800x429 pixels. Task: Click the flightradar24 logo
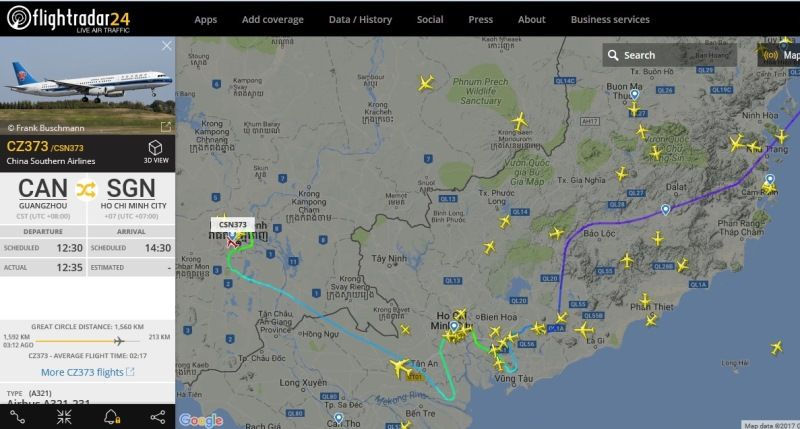coord(68,19)
